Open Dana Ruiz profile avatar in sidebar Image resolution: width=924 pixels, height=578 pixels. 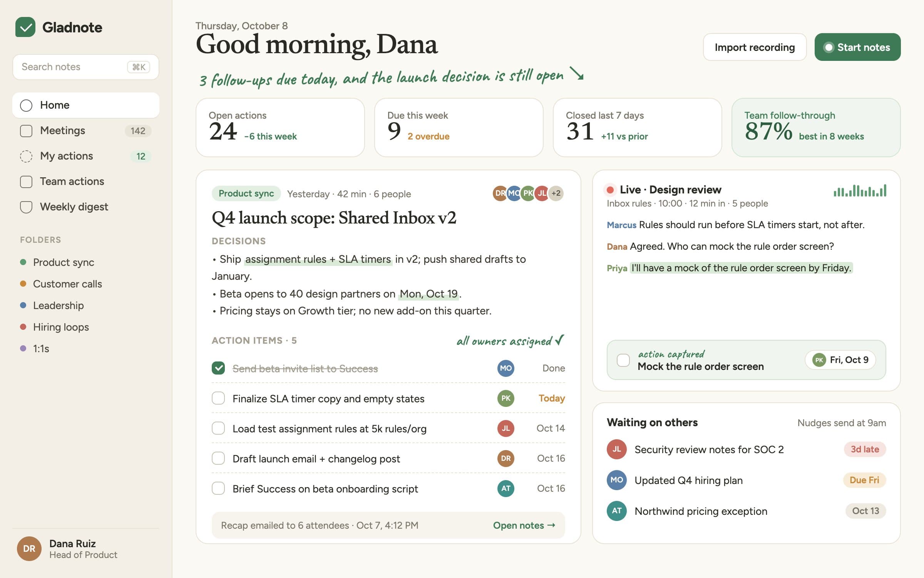(29, 549)
